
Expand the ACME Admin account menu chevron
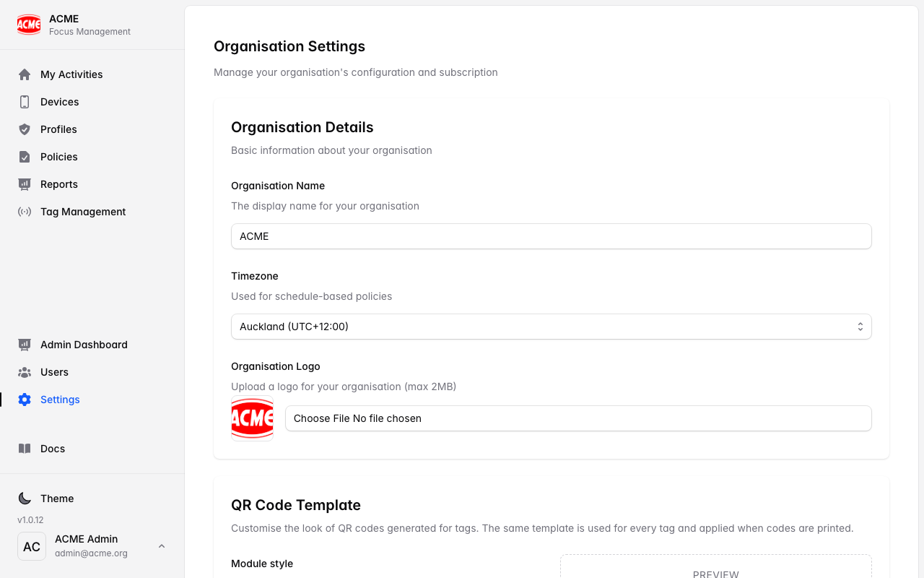(162, 546)
